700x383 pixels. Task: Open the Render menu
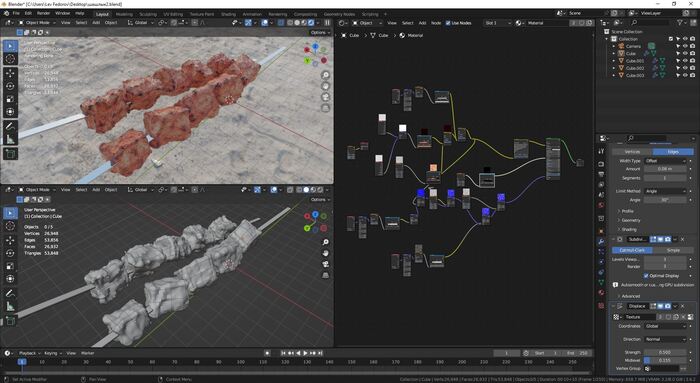point(43,13)
